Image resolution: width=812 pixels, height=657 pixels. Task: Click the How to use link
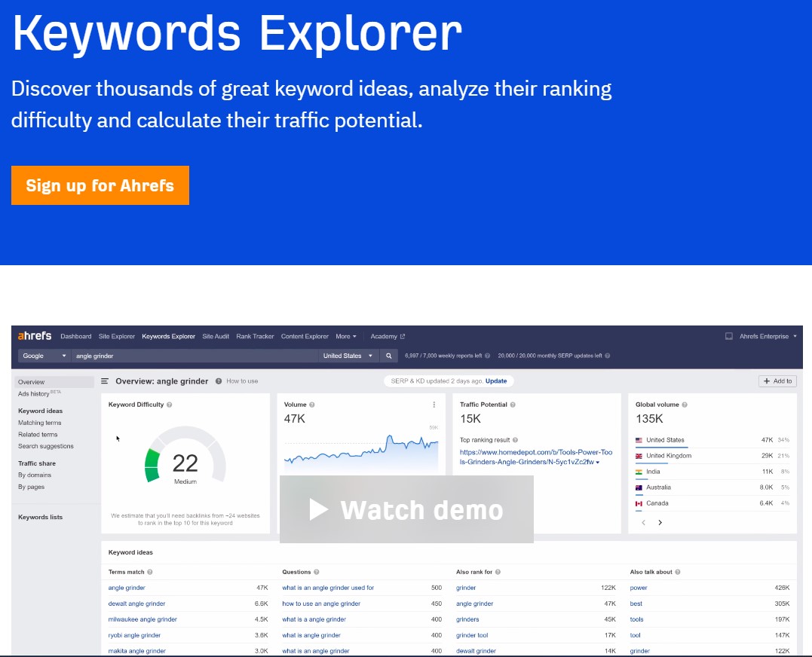[242, 381]
